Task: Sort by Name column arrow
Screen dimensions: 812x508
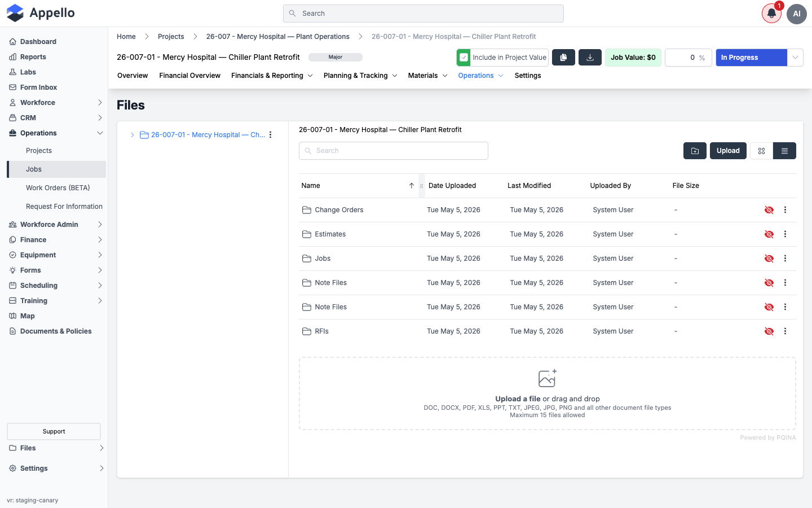Action: pyautogui.click(x=412, y=186)
